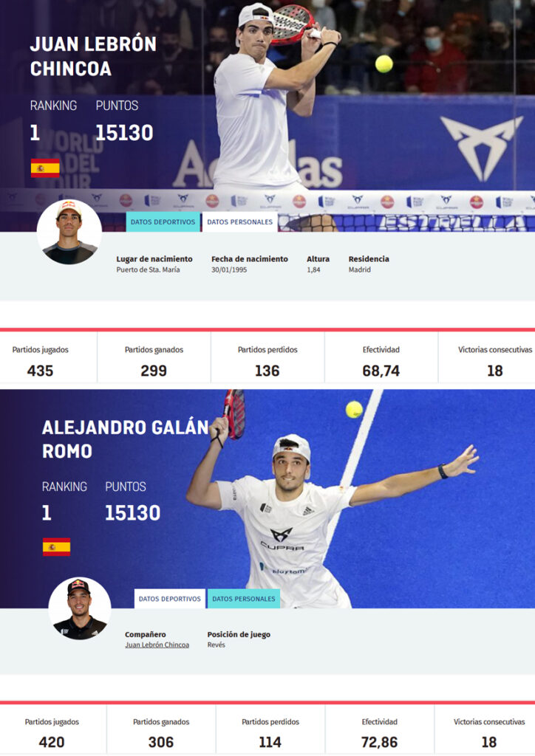This screenshot has width=535, height=756.
Task: Click the Alejandro Galán Romo name heading
Action: [125, 439]
